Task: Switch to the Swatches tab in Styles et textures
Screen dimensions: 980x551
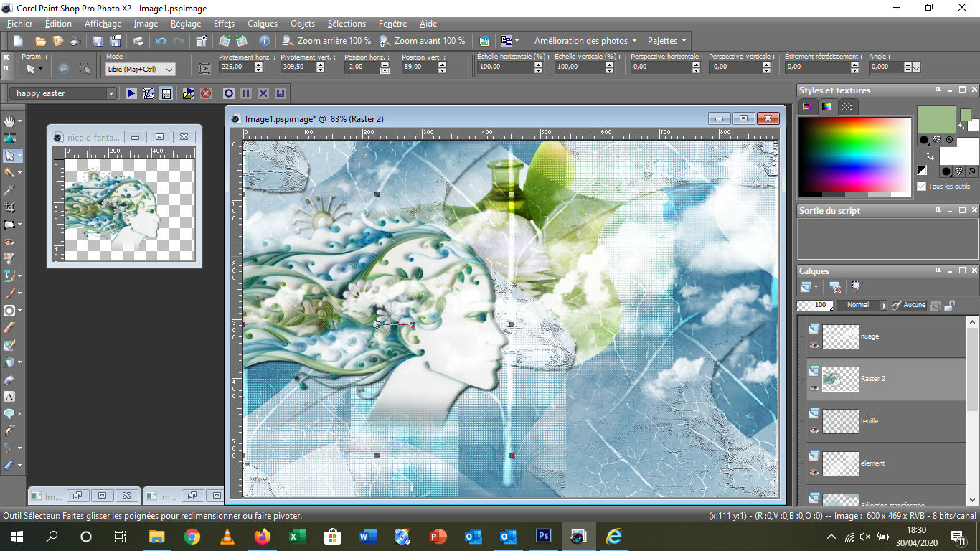Action: [x=847, y=106]
